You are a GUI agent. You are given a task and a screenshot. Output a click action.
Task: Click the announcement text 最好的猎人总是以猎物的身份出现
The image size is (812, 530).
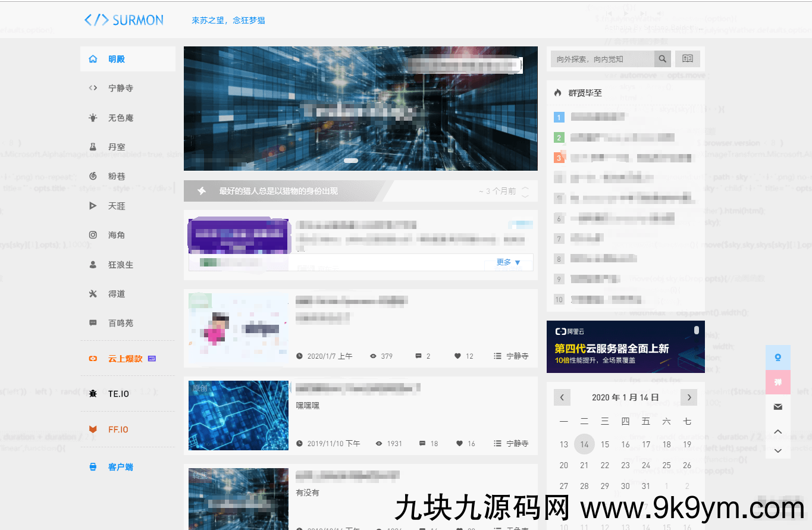(x=278, y=191)
